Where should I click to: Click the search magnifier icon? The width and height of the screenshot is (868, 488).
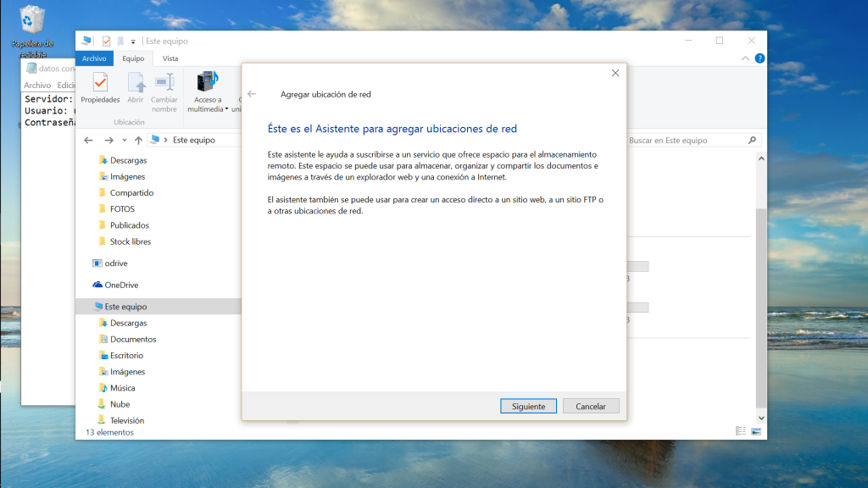pos(752,141)
